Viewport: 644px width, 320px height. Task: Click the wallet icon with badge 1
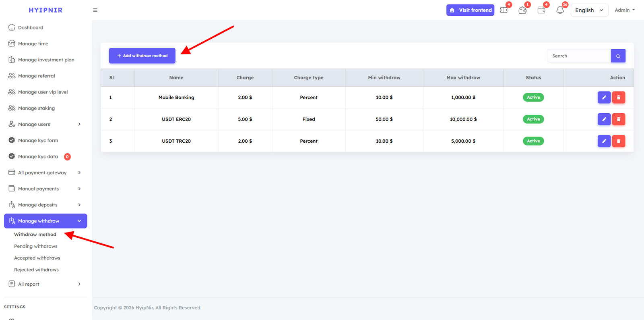tap(522, 10)
